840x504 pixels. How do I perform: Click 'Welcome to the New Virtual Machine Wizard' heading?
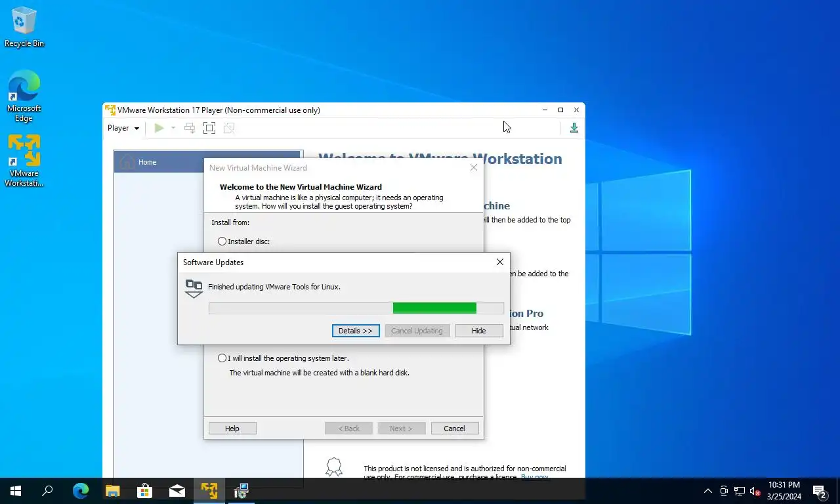(x=301, y=187)
